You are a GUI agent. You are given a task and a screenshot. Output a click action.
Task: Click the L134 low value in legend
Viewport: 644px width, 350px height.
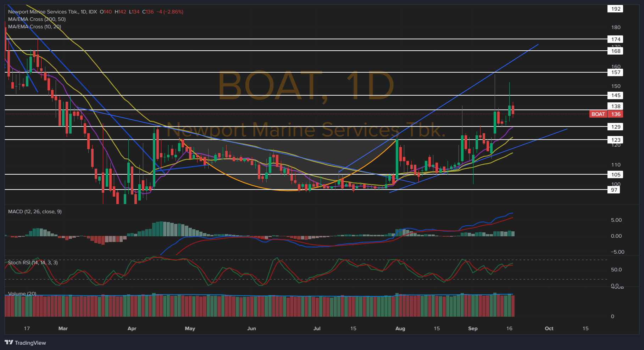(134, 12)
